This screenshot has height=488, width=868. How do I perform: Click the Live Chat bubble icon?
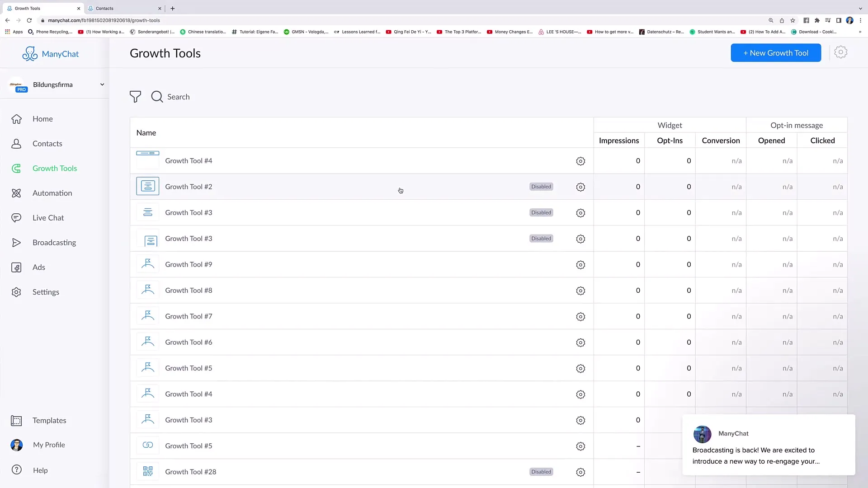tap(17, 218)
